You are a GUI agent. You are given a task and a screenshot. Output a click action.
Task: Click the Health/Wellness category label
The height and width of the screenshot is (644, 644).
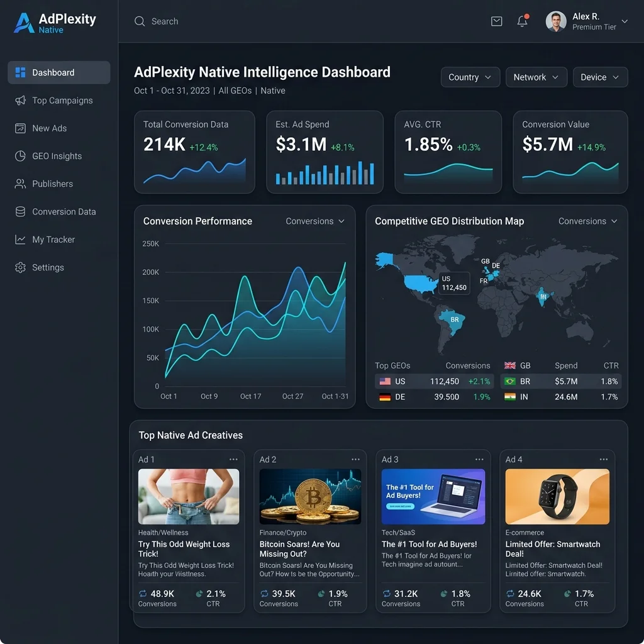(163, 532)
